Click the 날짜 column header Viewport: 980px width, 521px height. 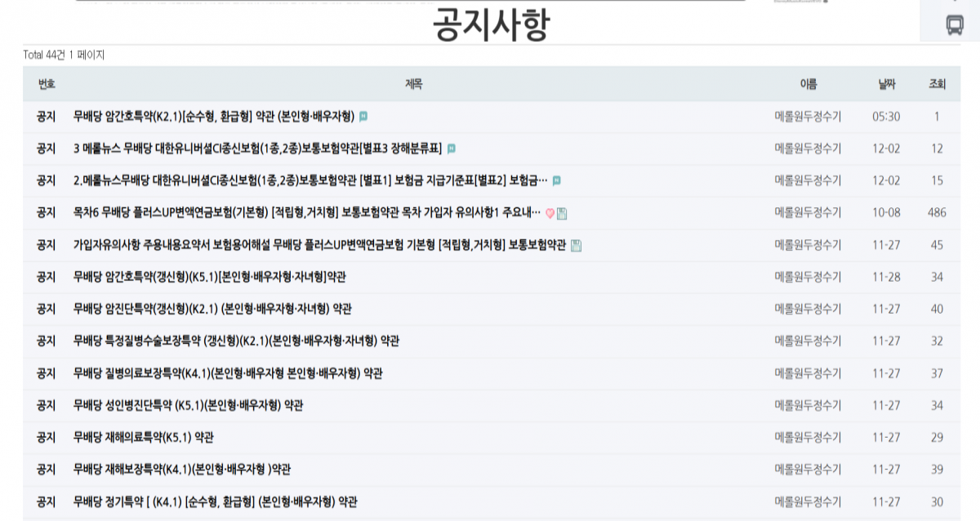[x=886, y=84]
